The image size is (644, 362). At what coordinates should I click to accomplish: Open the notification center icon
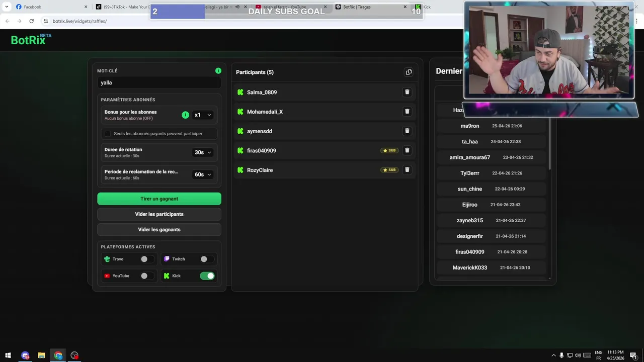click(x=633, y=355)
